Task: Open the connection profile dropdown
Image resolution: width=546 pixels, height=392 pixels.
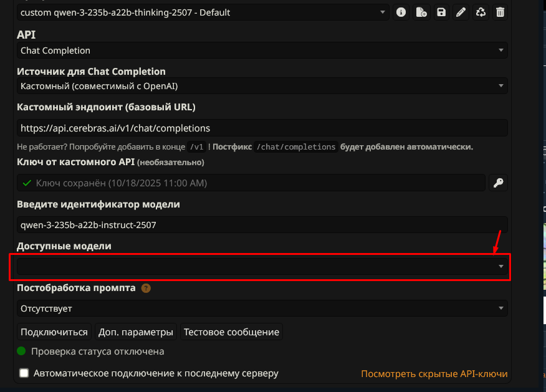Action: tap(203, 12)
